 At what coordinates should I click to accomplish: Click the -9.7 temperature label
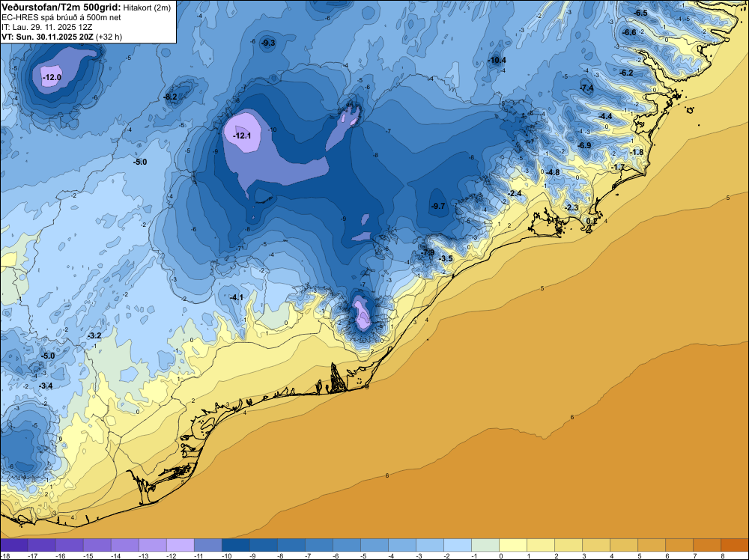click(438, 206)
